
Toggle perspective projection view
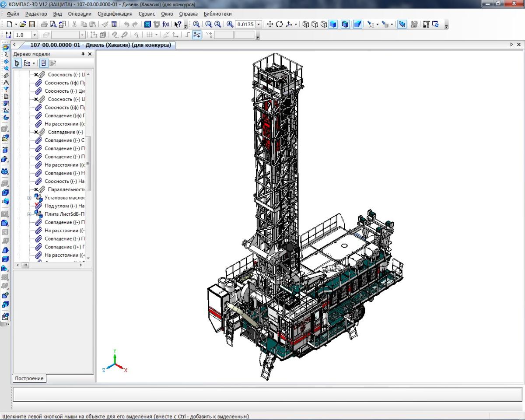357,24
